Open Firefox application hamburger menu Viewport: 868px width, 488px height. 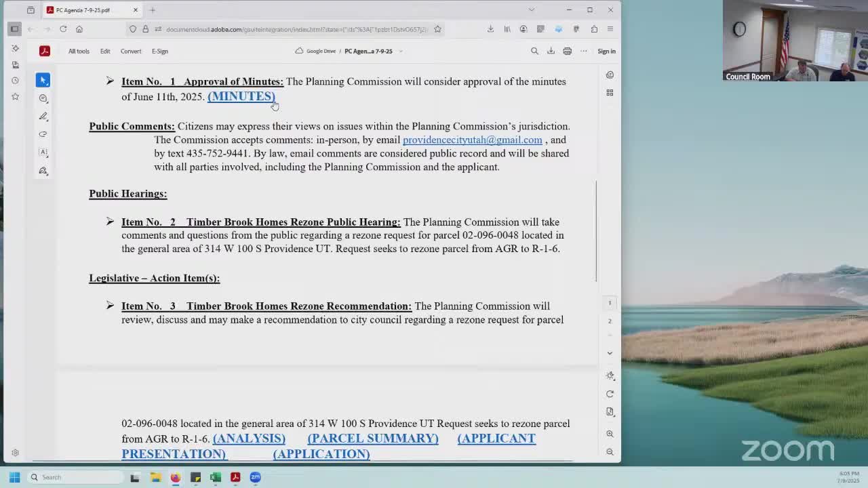click(x=610, y=29)
